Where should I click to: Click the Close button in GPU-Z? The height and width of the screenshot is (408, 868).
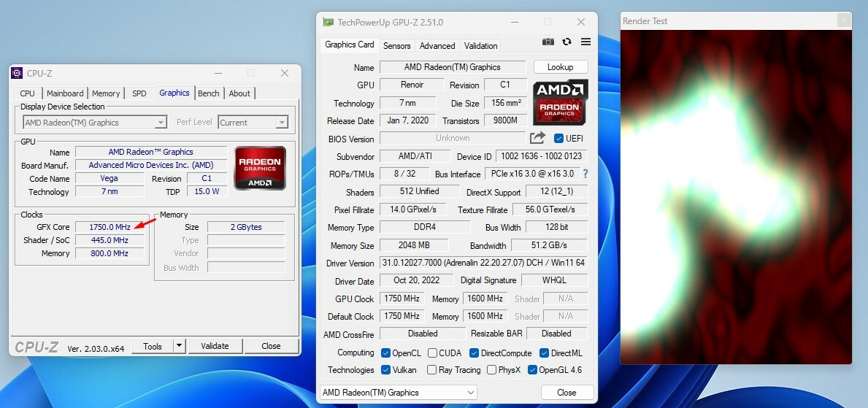point(566,393)
